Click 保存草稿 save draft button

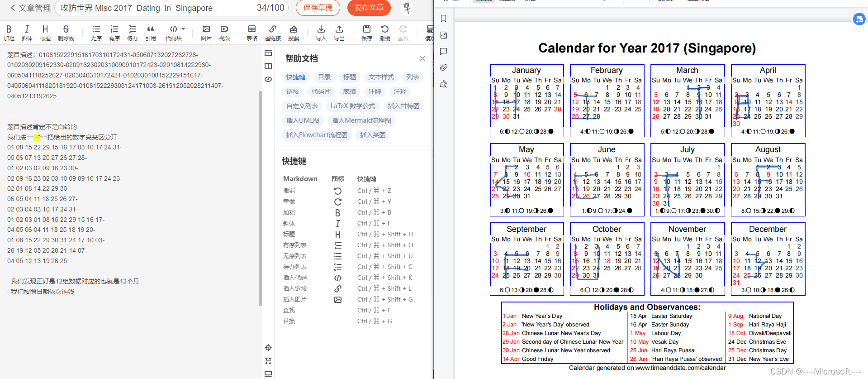[318, 8]
